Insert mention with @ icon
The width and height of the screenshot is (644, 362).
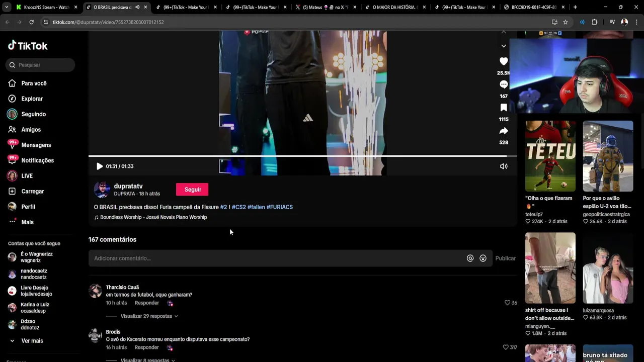click(x=470, y=258)
